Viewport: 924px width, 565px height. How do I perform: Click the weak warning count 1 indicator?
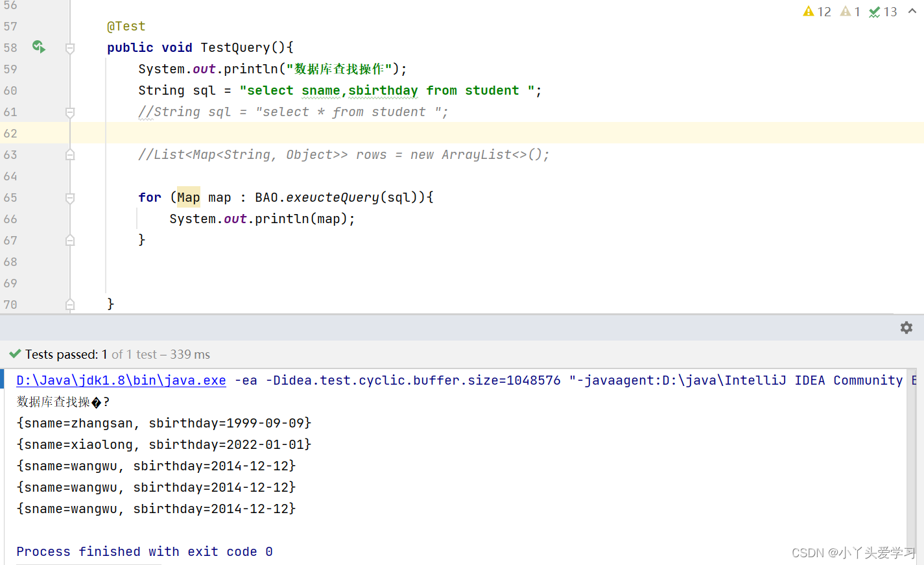point(850,12)
